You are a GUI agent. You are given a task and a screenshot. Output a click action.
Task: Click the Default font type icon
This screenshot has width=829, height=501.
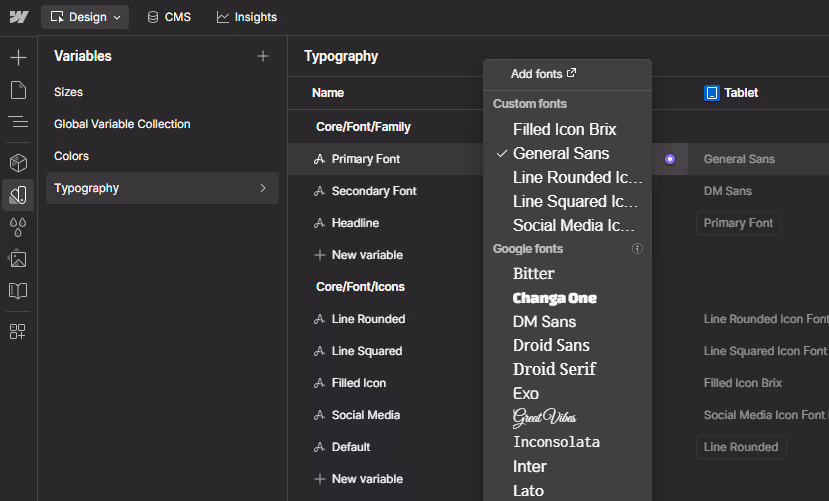pyautogui.click(x=319, y=447)
